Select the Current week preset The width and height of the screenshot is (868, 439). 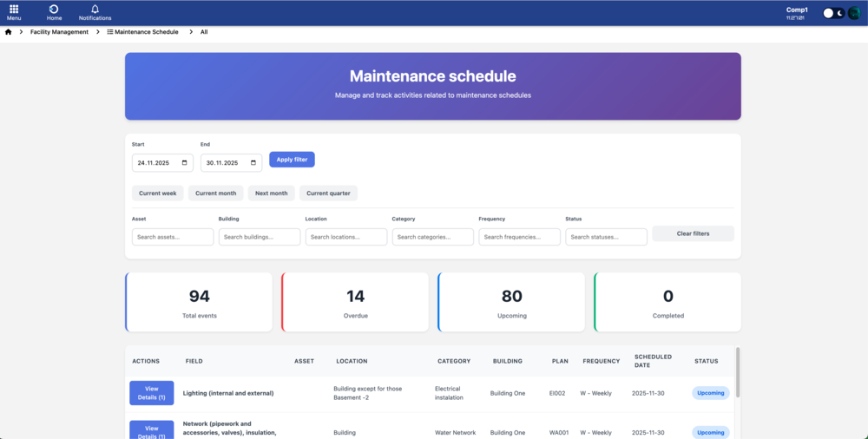(x=157, y=193)
